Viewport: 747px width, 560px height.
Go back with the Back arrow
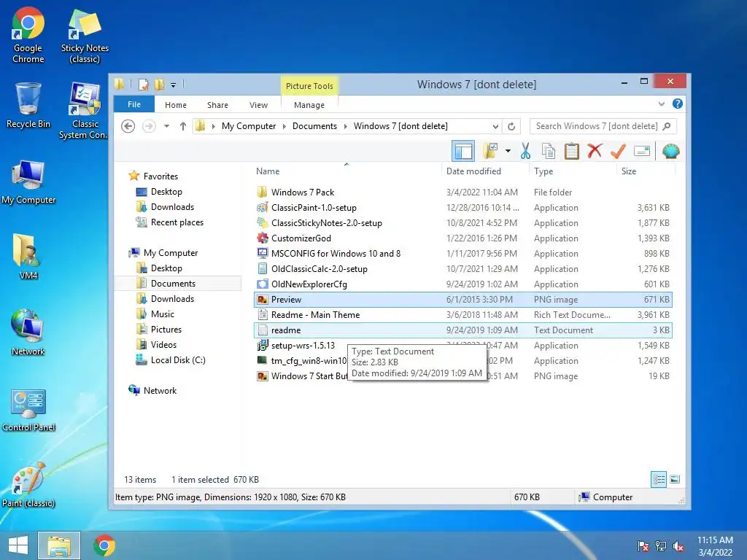coord(128,126)
